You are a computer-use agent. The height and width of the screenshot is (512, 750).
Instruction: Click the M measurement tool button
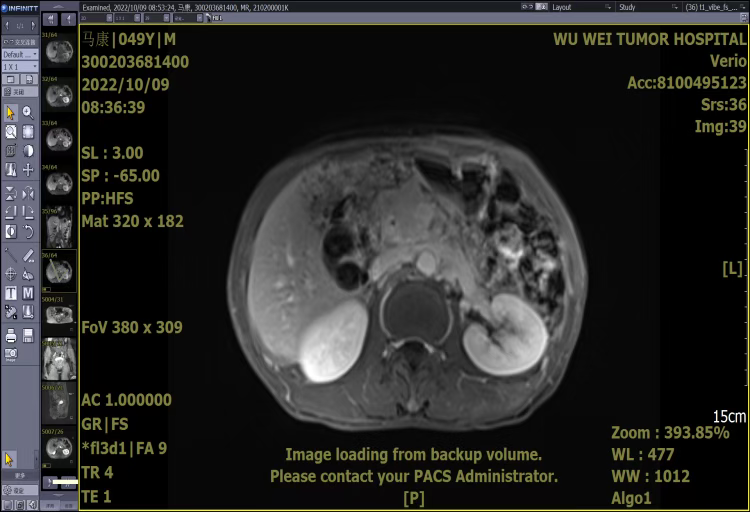tap(28, 293)
